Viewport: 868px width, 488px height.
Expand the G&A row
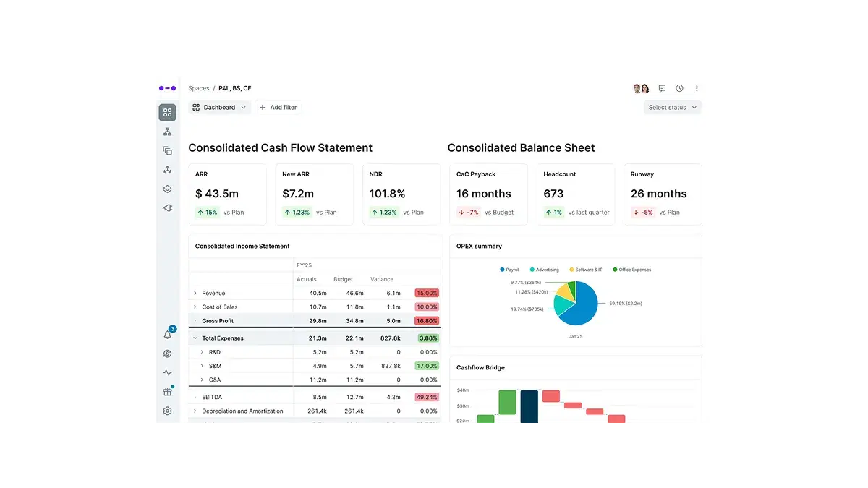click(x=202, y=380)
